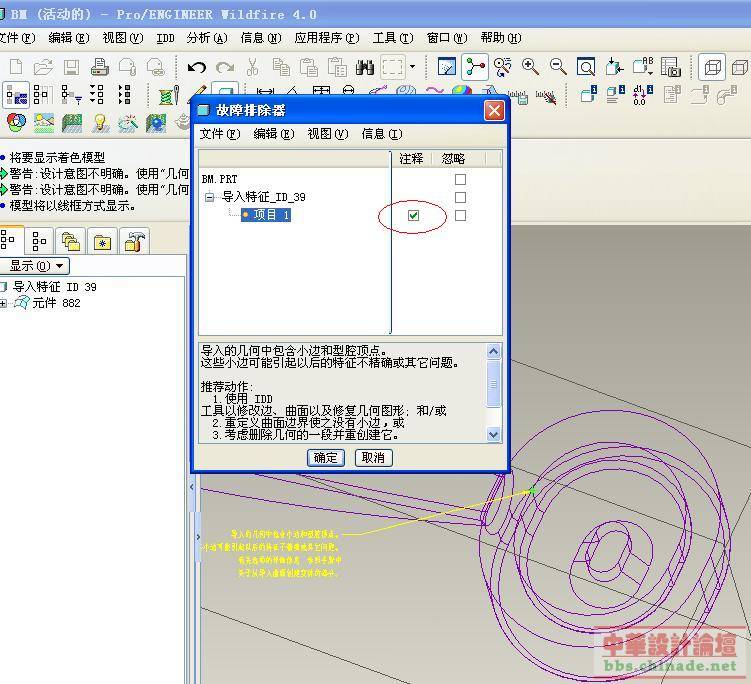The width and height of the screenshot is (751, 684).
Task: Open the 应用程序 menu
Action: click(327, 38)
